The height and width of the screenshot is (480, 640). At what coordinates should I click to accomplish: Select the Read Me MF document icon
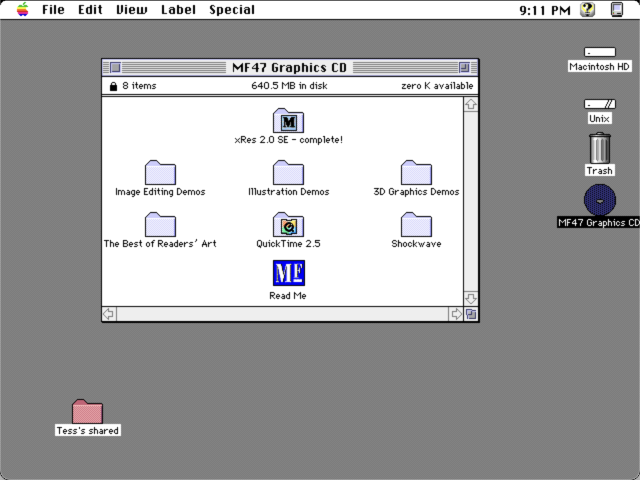point(289,273)
